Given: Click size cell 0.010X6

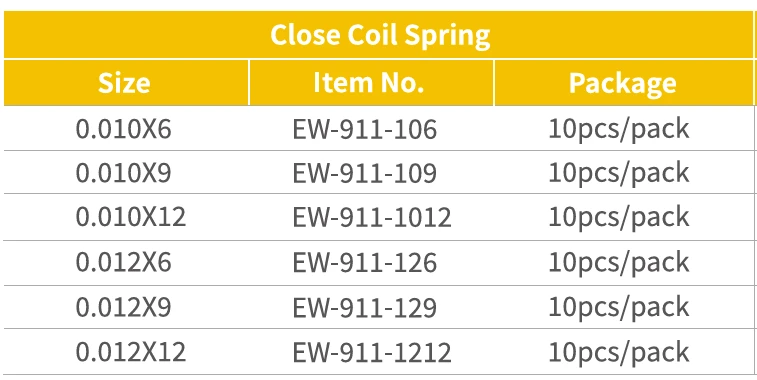Looking at the screenshot, I should pyautogui.click(x=124, y=129).
